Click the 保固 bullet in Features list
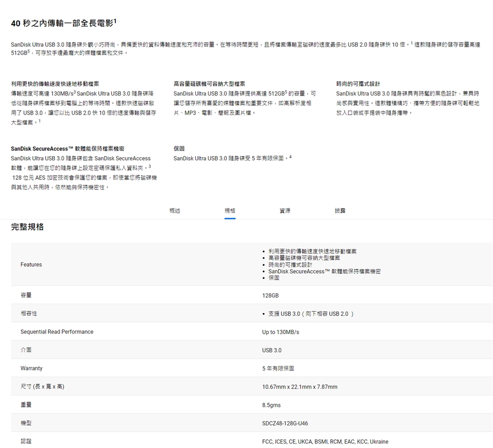493x448 pixels. (x=274, y=278)
